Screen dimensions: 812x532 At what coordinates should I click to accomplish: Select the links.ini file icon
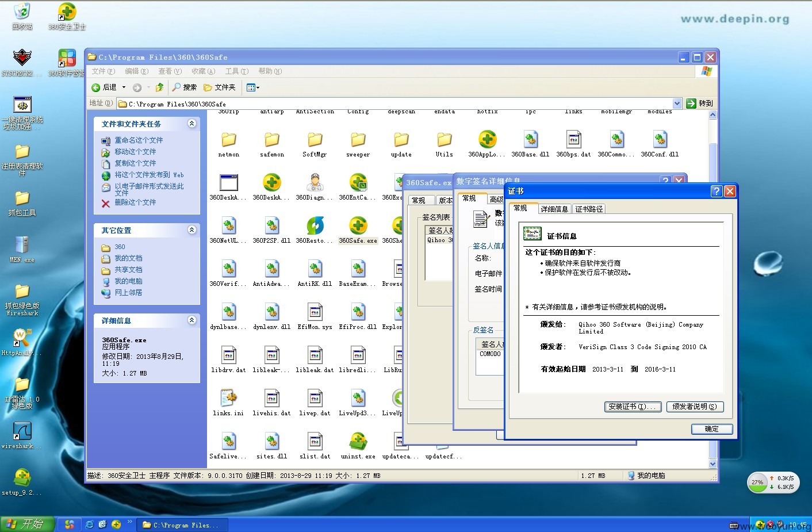[228, 398]
